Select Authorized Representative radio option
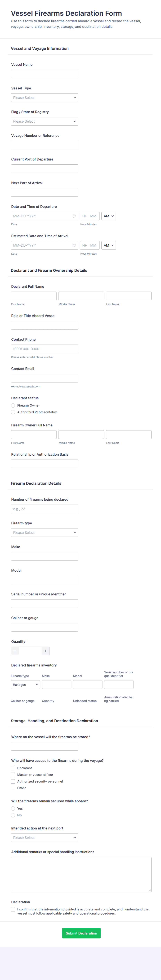Viewport: 161px width, 980px height. pyautogui.click(x=13, y=412)
